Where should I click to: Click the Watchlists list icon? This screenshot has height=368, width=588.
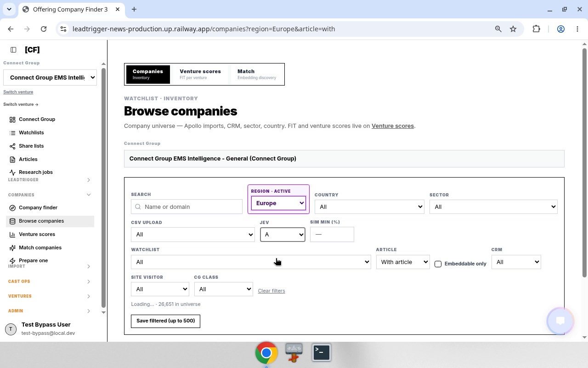(12, 133)
